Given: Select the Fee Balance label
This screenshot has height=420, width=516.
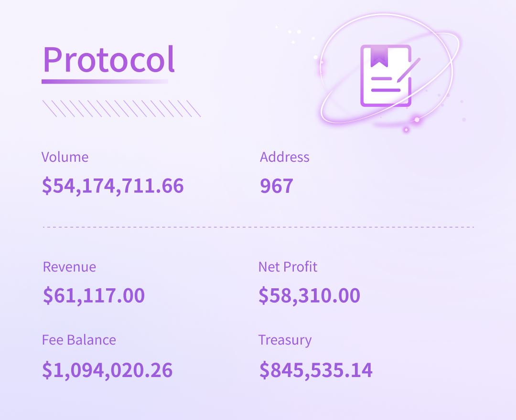Looking at the screenshot, I should [x=79, y=340].
